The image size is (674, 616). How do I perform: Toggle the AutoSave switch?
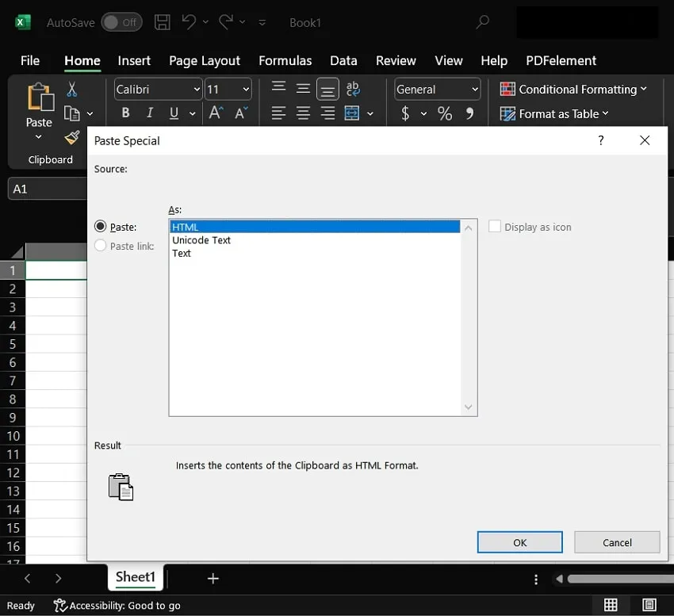click(121, 22)
